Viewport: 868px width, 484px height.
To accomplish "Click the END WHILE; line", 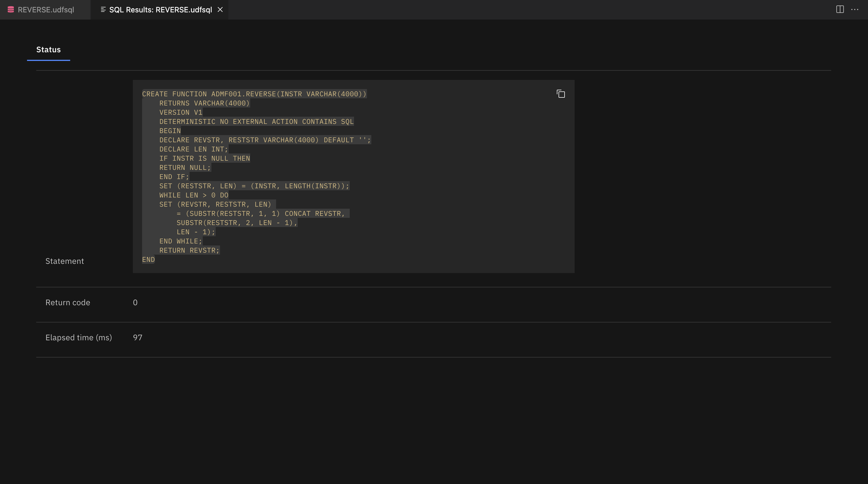I will click(181, 241).
